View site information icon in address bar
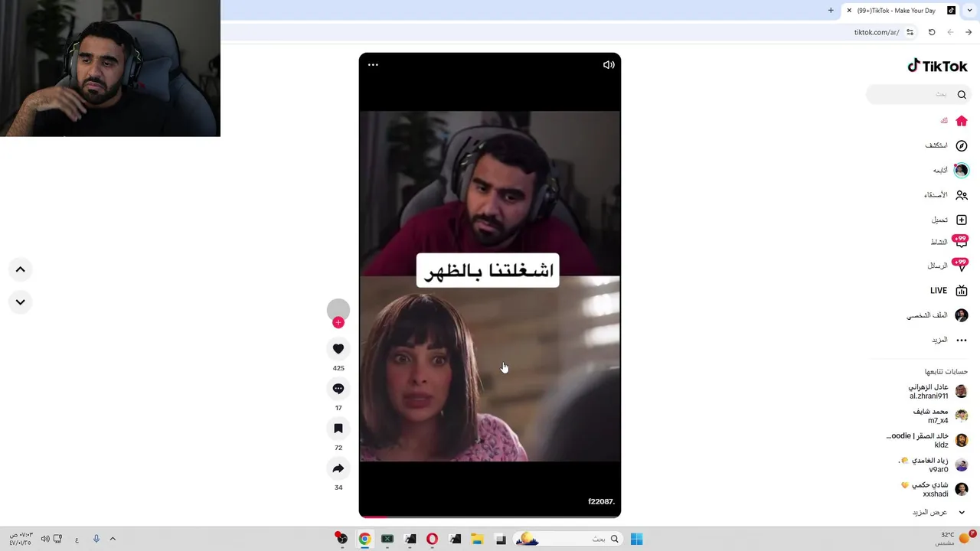This screenshot has height=551, width=980. tap(910, 32)
